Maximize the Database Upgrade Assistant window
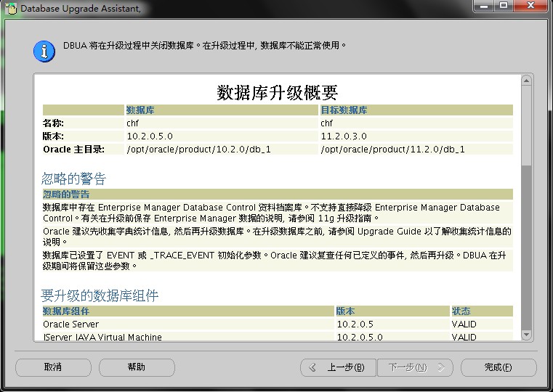The image size is (553, 392). click(x=504, y=6)
